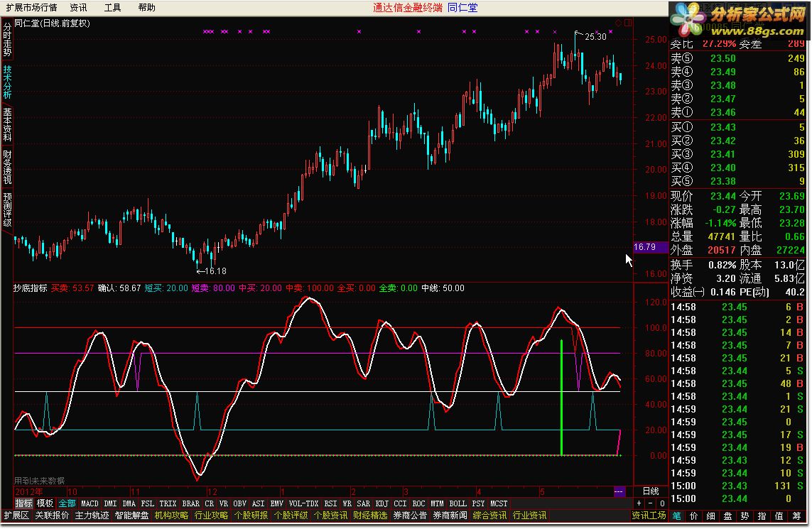The height and width of the screenshot is (529, 812).
Task: Apply the ASI indicator
Action: (x=258, y=503)
